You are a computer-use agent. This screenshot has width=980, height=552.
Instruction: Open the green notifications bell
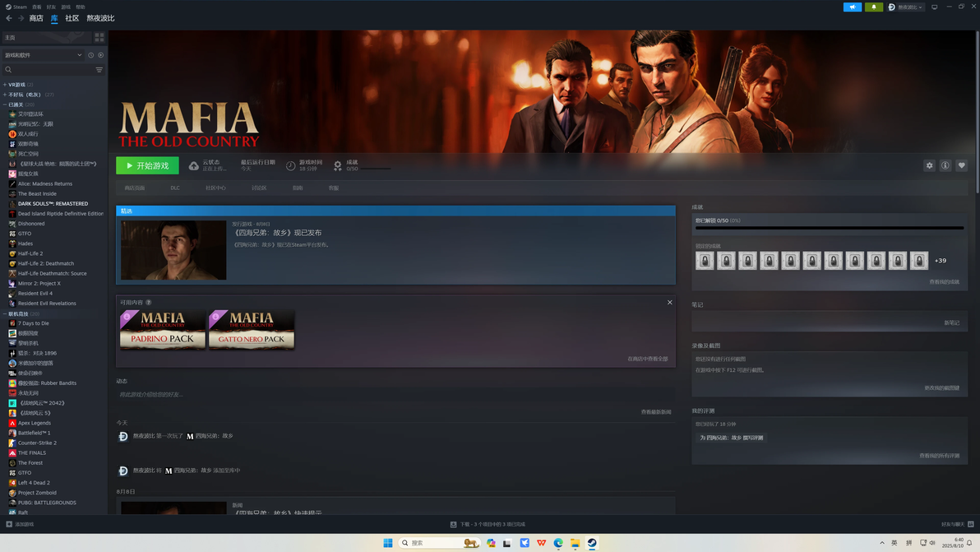(874, 7)
